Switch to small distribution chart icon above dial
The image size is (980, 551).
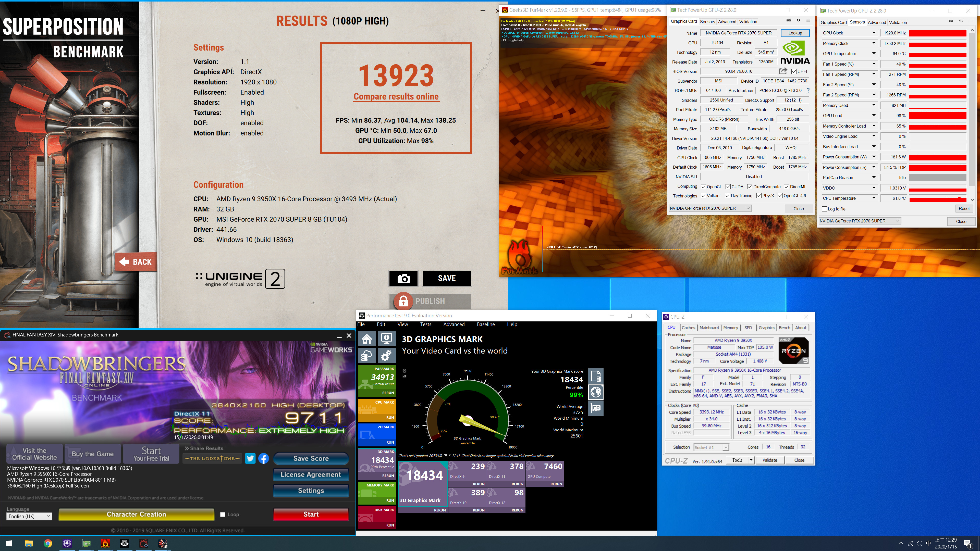point(405,377)
